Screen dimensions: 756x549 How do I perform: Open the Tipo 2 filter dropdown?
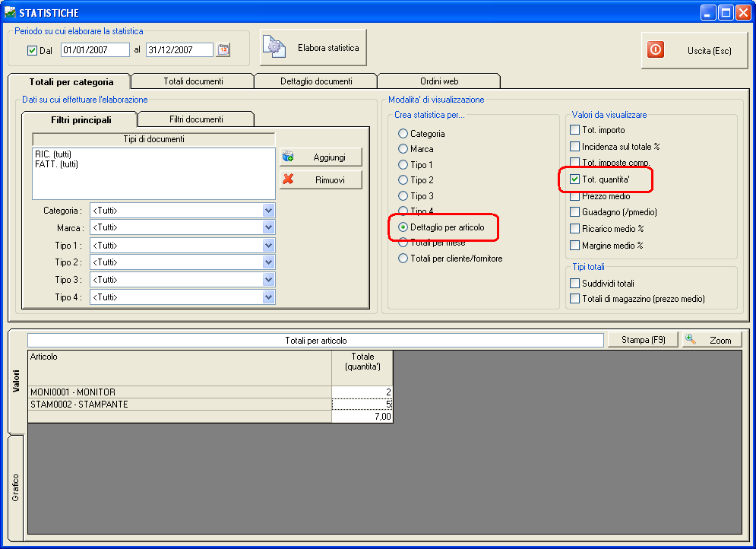[x=268, y=262]
